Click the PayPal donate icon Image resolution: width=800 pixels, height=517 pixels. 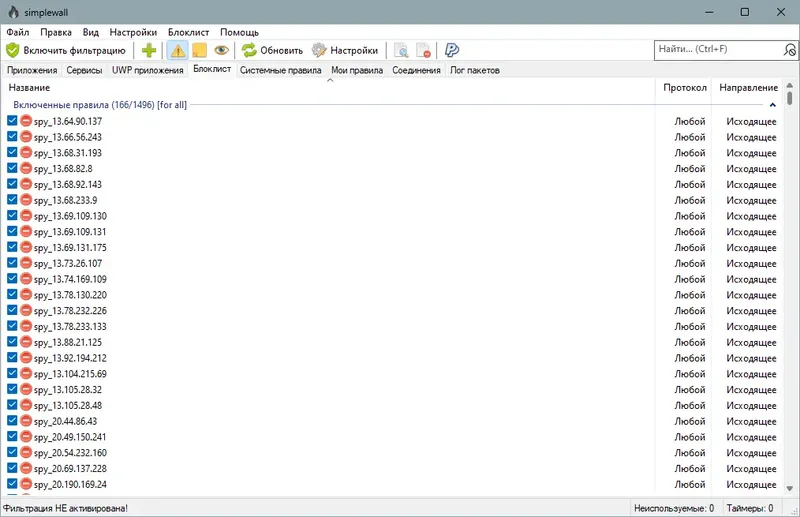pos(452,50)
